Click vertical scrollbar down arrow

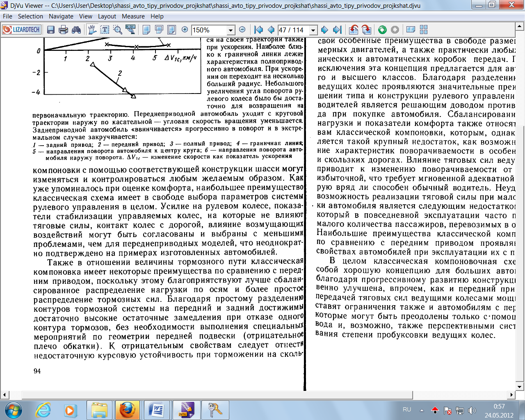520,386
